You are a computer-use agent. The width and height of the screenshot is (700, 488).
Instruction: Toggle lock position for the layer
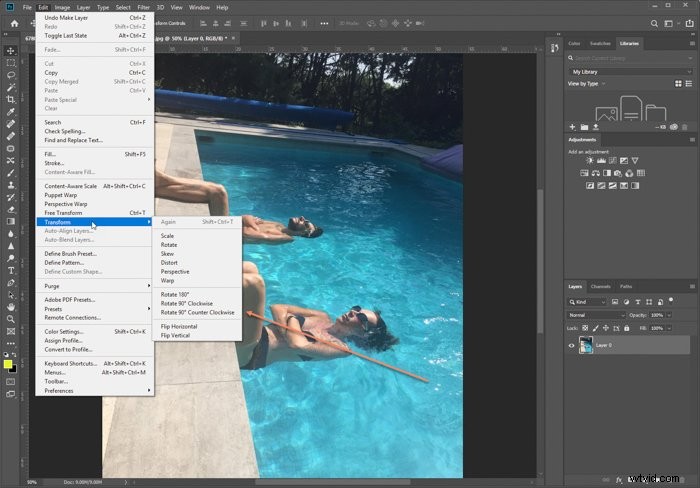click(606, 328)
